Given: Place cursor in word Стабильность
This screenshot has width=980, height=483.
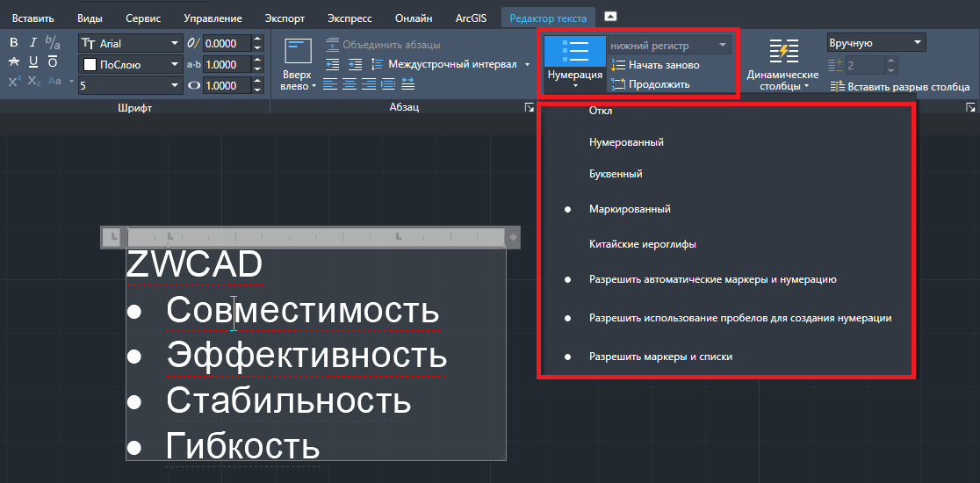Looking at the screenshot, I should click(x=289, y=401).
